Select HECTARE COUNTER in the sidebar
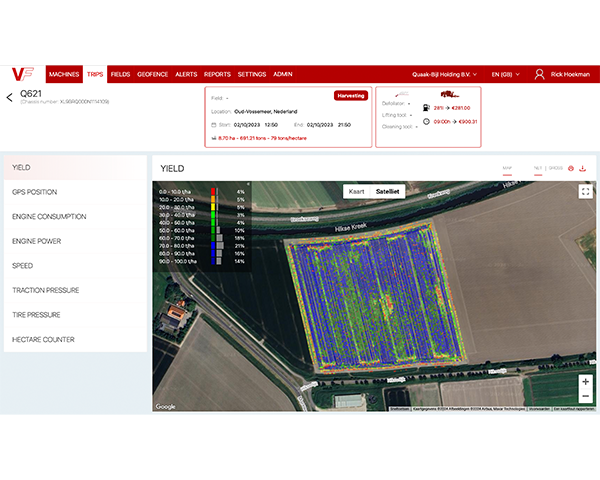 point(75,340)
